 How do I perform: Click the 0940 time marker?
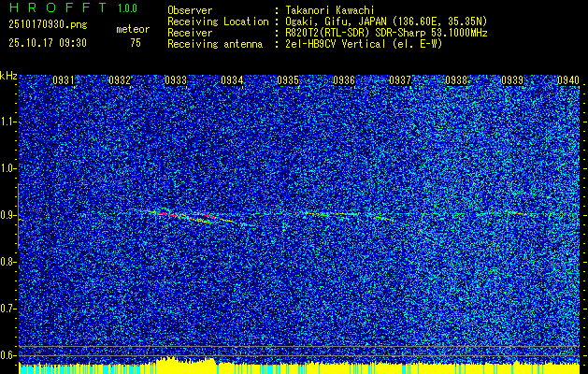[x=568, y=80]
